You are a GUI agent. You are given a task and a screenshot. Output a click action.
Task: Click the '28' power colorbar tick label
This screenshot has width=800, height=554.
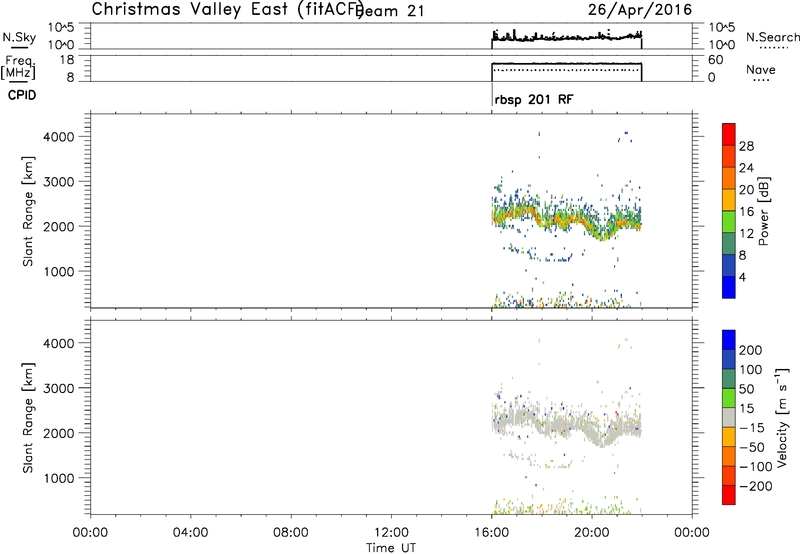pyautogui.click(x=746, y=146)
